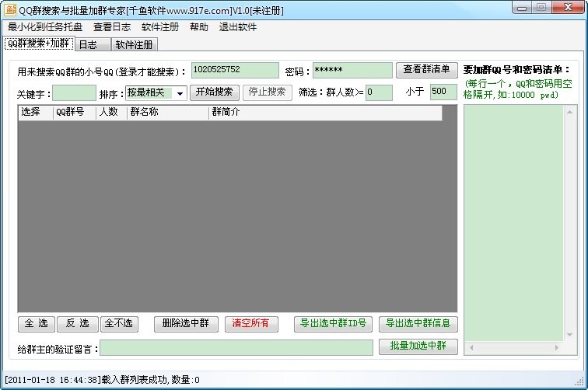
Task: Switch to 日志 tab
Action: pyautogui.click(x=93, y=44)
